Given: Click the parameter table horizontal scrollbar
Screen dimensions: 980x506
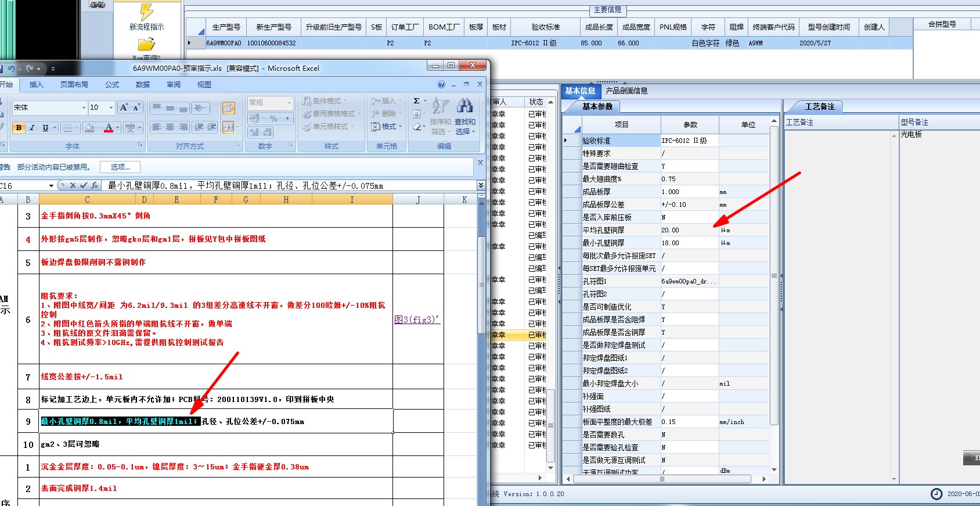Looking at the screenshot, I should click(662, 479).
